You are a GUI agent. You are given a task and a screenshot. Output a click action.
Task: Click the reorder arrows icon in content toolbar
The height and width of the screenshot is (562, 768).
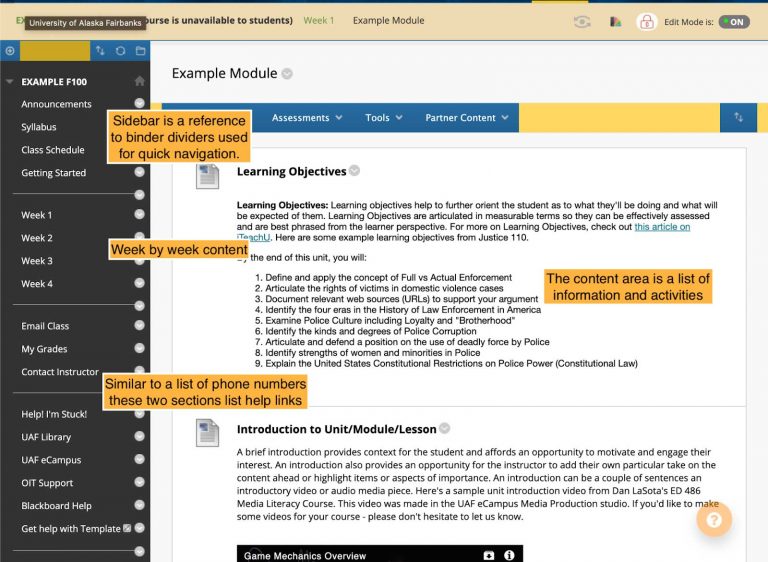coord(738,117)
